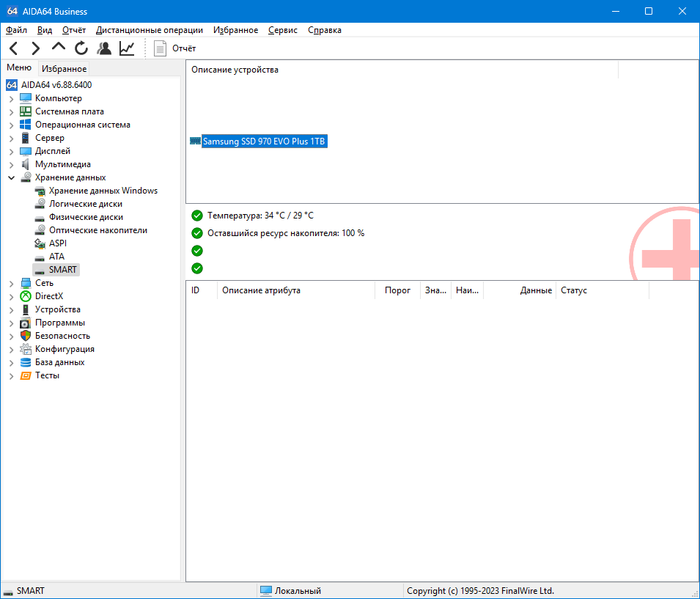The width and height of the screenshot is (700, 599).
Task: Select Samsung SSD 970 EVO Plus 1TB device
Action: [264, 142]
